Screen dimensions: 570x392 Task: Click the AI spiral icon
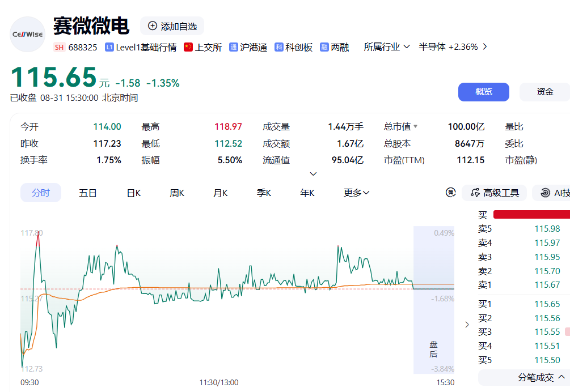(545, 193)
